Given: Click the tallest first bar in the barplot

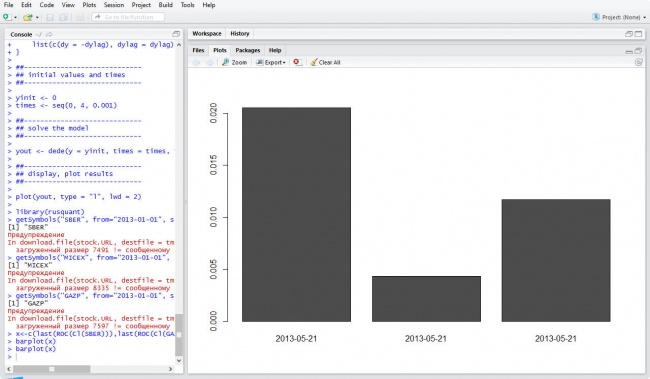Looking at the screenshot, I should (x=296, y=214).
